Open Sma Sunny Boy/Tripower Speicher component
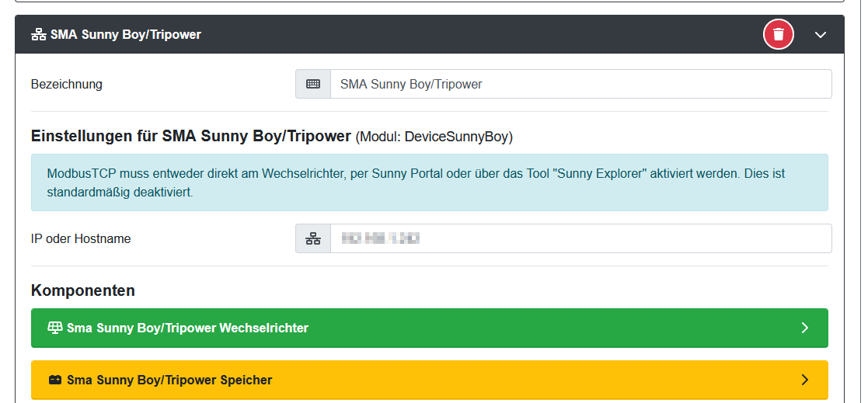 click(x=430, y=380)
